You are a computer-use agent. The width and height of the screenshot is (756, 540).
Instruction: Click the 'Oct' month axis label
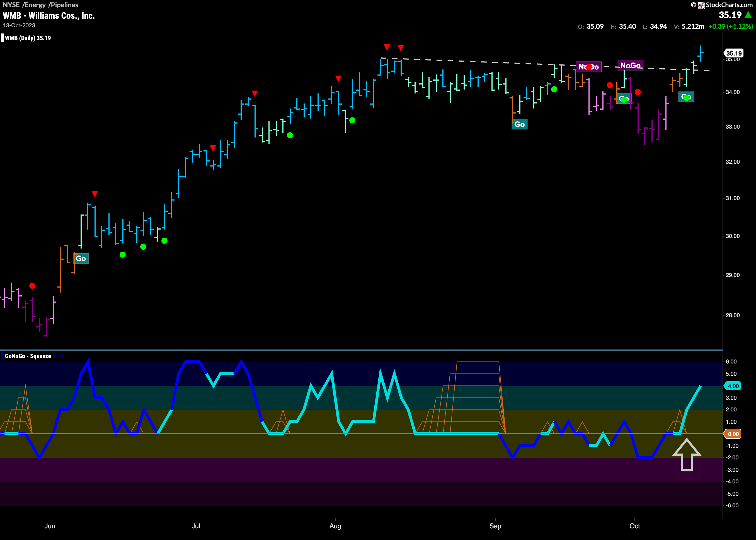point(635,526)
